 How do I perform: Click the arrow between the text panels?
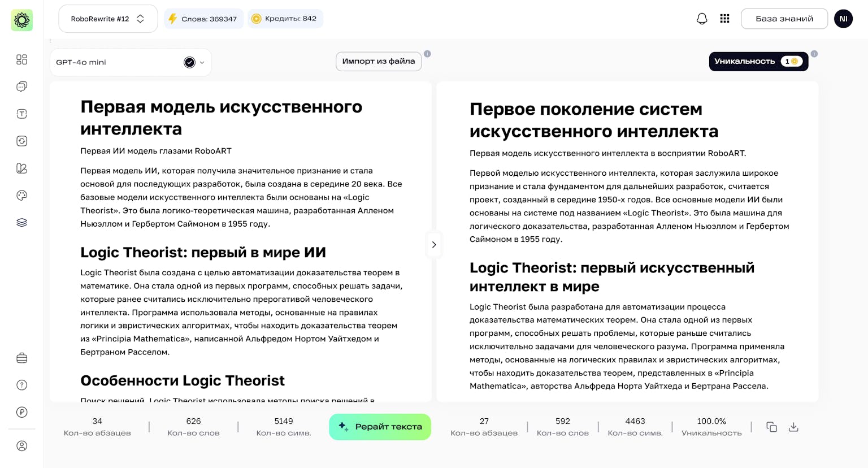[x=434, y=245]
